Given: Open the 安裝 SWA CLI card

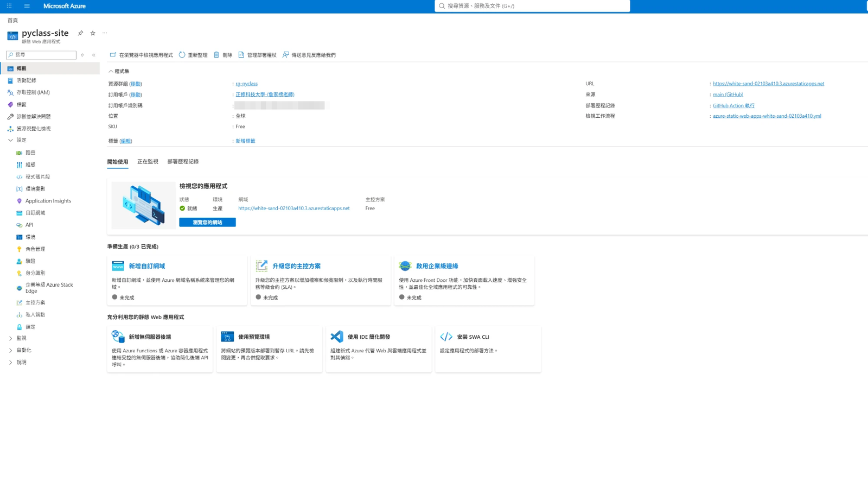Looking at the screenshot, I should (488, 349).
